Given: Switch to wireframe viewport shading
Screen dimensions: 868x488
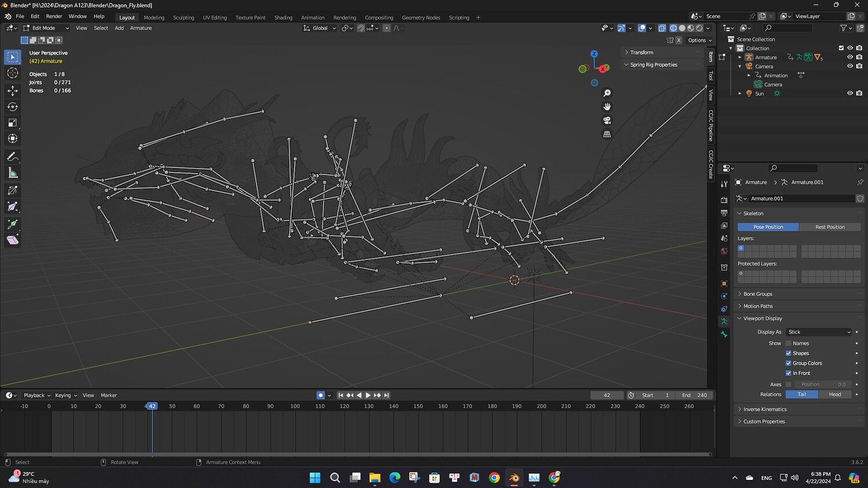Looking at the screenshot, I should click(674, 28).
